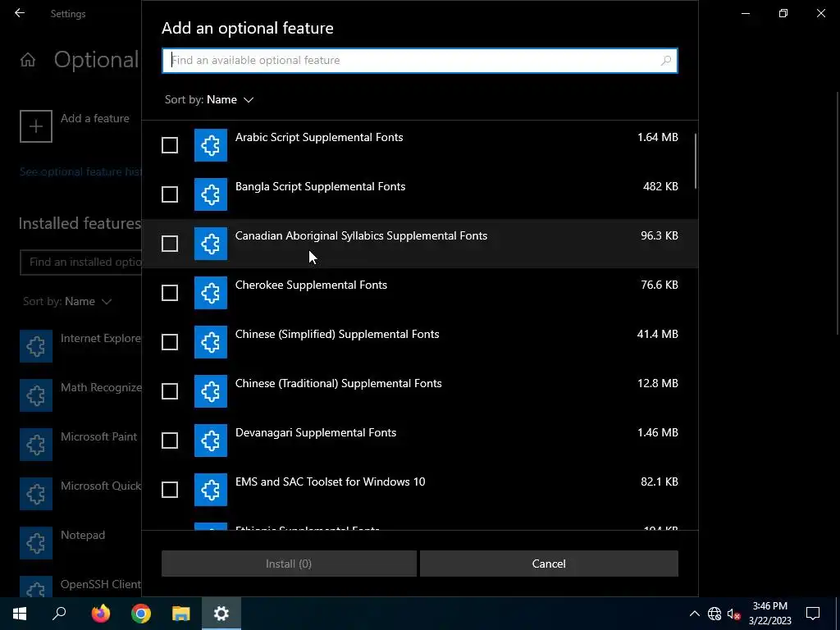Click the taskbar clock showing 3:46 PM
The image size is (840, 630).
point(769,614)
